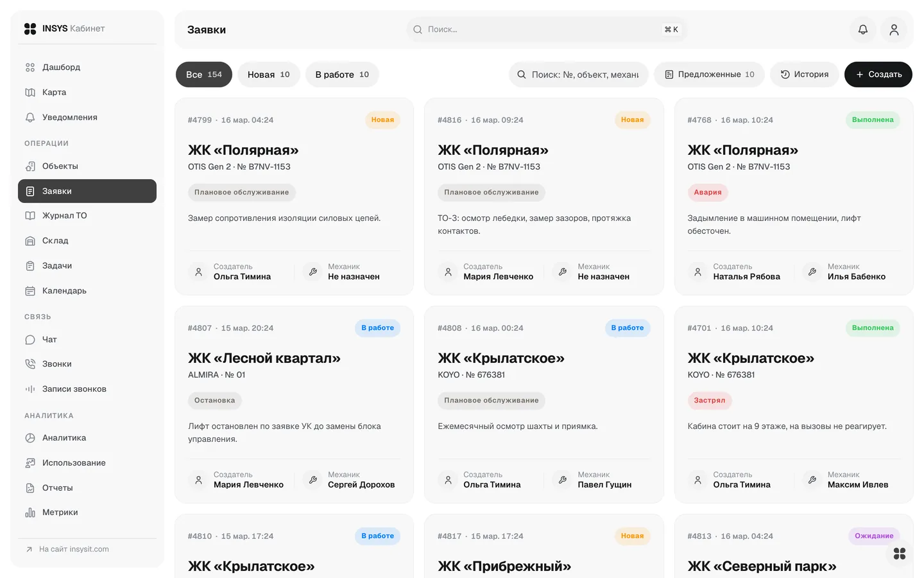Open request #4701 ЖК «Крылатское» title
924x578 pixels.
751,358
